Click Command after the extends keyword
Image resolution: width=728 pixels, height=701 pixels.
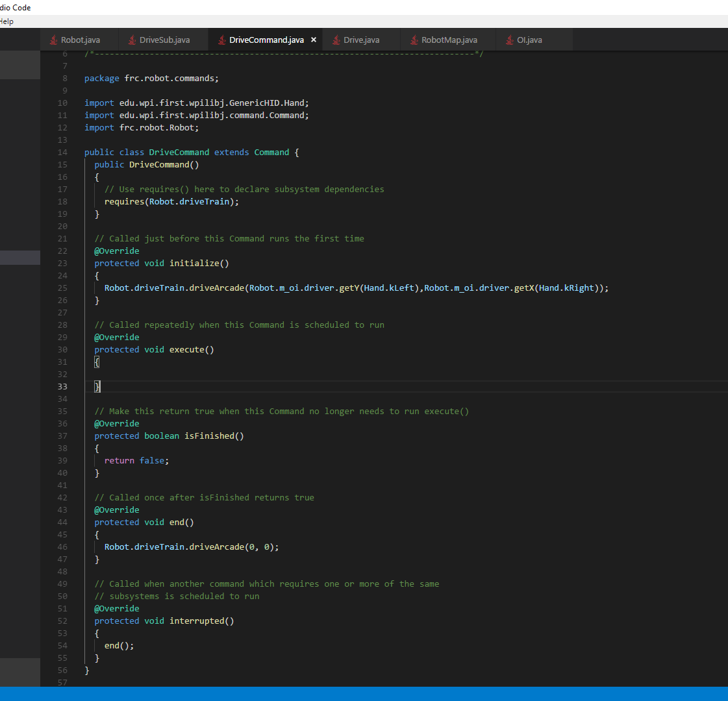(271, 152)
